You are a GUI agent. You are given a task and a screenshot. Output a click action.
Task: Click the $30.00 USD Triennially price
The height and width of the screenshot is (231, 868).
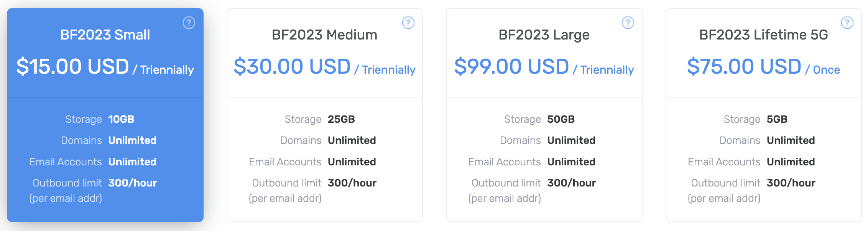tap(324, 67)
